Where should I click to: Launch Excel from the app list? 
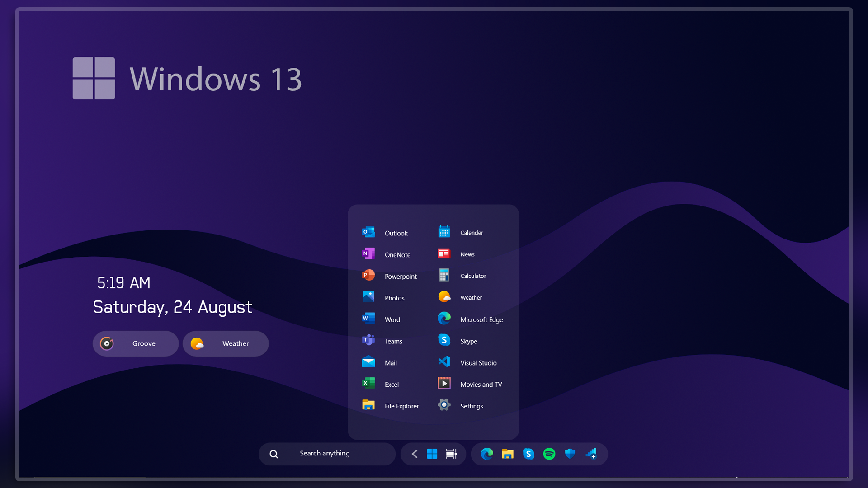380,384
